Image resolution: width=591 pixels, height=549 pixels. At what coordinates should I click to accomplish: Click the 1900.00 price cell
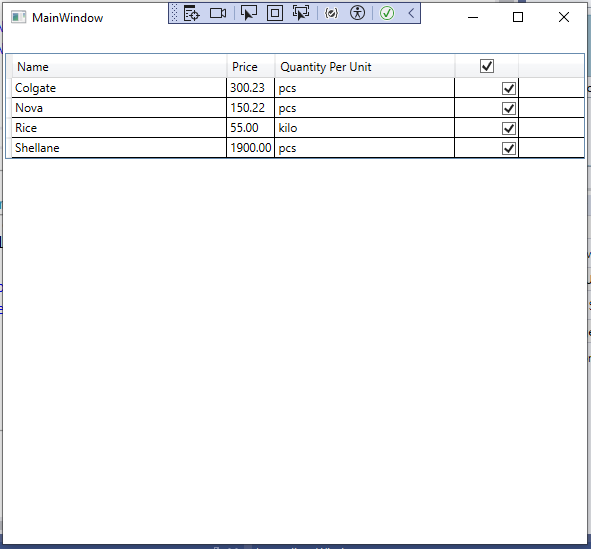tap(251, 148)
